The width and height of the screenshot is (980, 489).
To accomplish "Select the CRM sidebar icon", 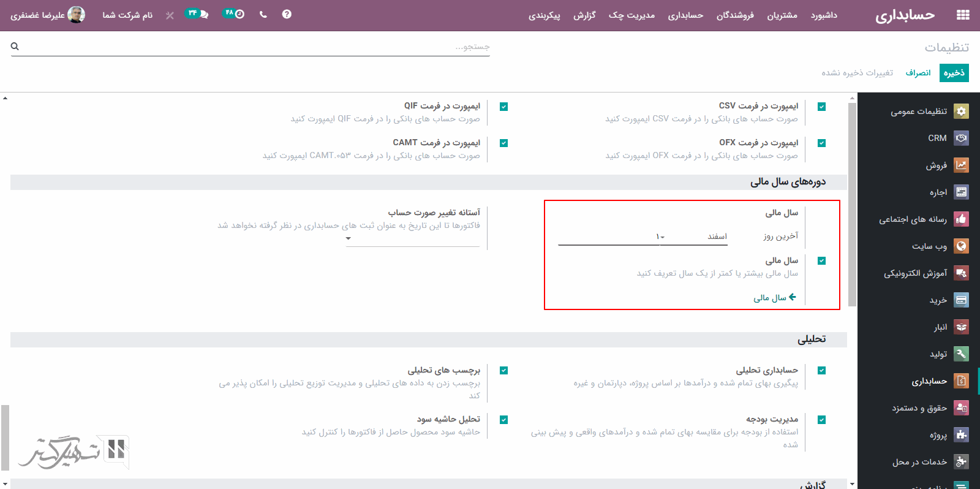I will coord(962,138).
